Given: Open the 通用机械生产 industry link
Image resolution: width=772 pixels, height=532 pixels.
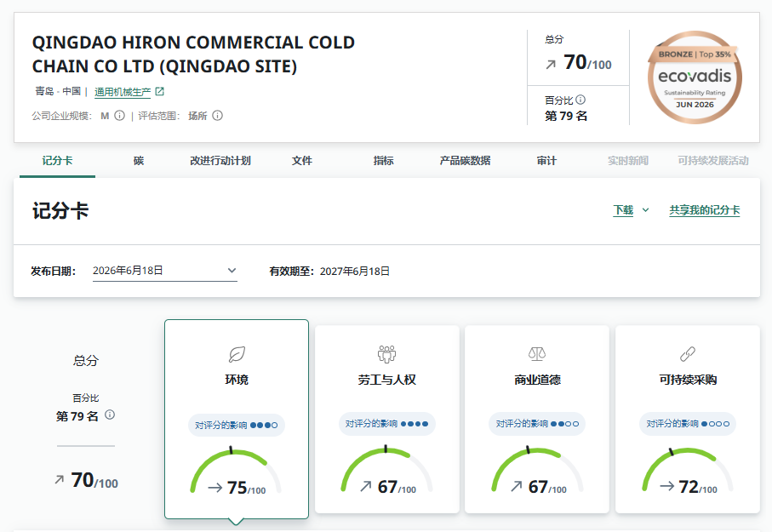Looking at the screenshot, I should [x=123, y=92].
